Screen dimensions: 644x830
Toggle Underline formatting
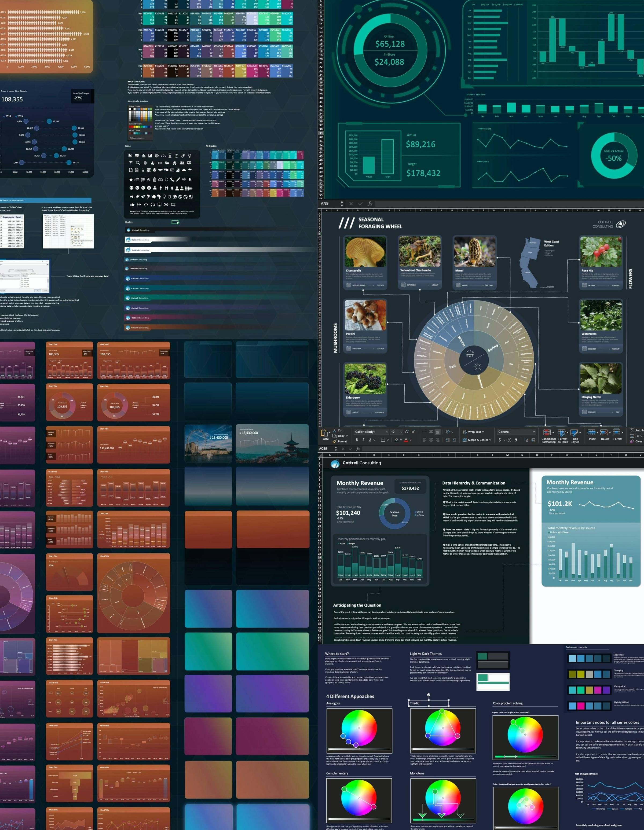tap(370, 440)
